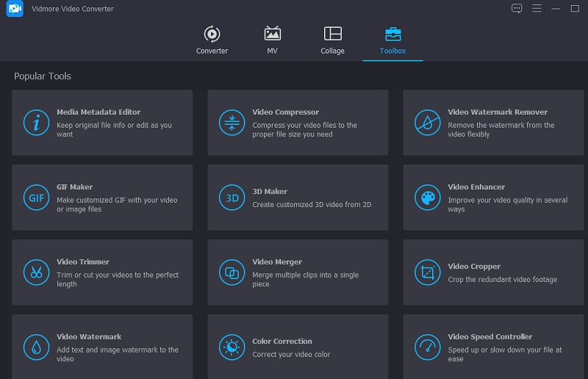Click the Media Metadata Editor info icon
The height and width of the screenshot is (379, 588).
(x=36, y=123)
